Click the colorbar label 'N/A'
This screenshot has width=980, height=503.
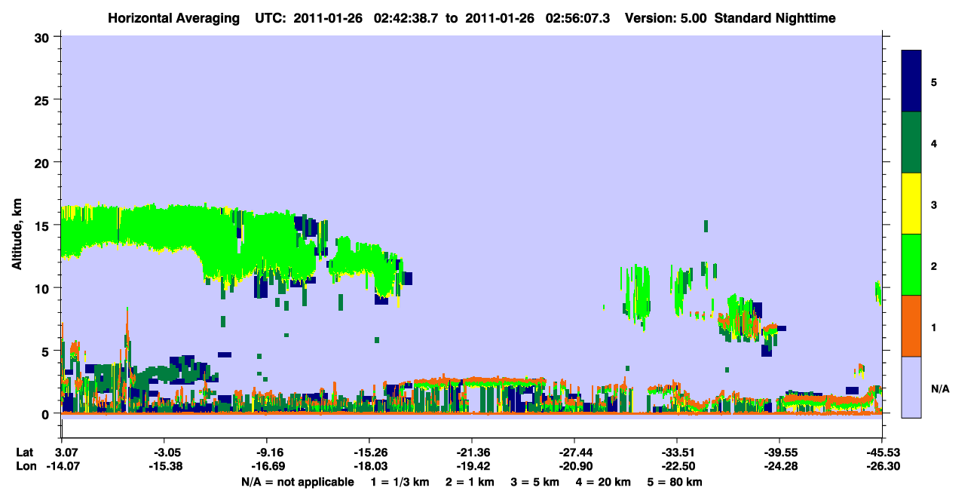click(x=939, y=389)
